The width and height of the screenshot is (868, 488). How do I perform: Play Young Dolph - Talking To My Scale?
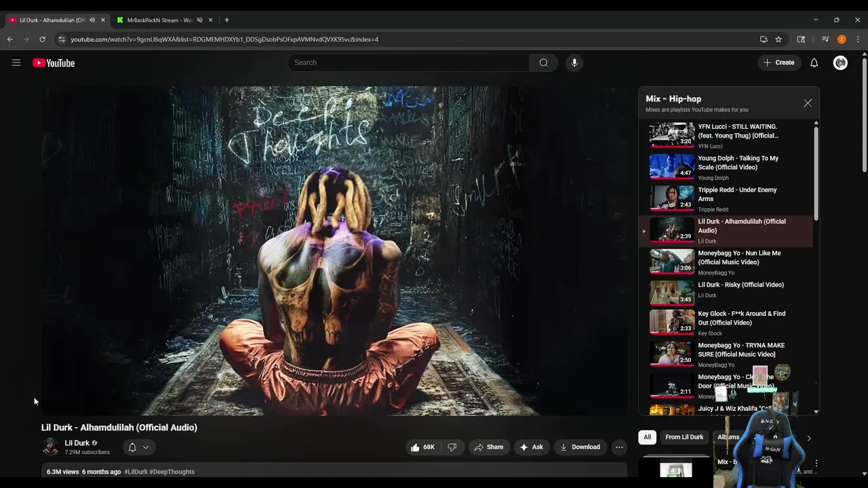(x=726, y=168)
